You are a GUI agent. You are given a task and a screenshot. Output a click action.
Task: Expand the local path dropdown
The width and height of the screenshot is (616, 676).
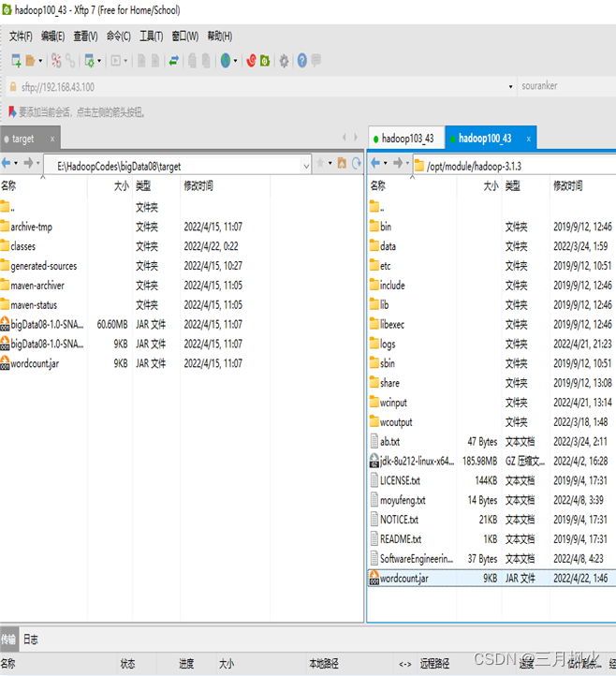(306, 166)
